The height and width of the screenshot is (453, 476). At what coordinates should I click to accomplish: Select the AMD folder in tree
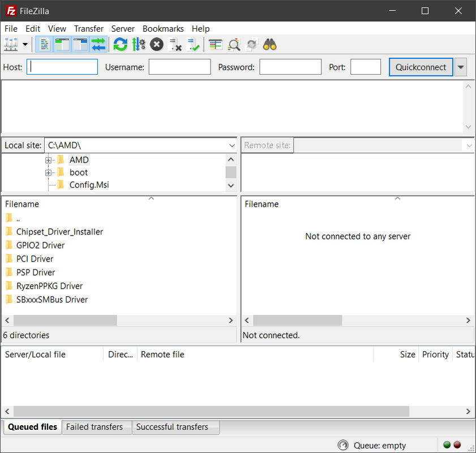(x=79, y=160)
